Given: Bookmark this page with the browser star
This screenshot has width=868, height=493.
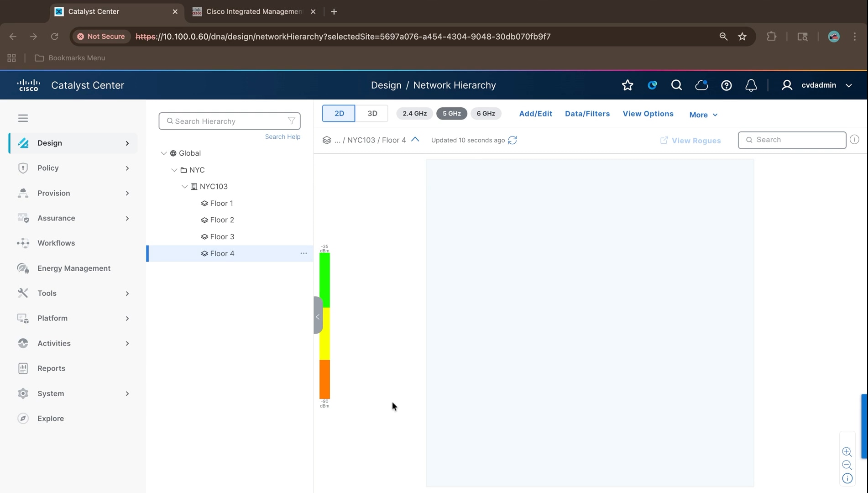Looking at the screenshot, I should (742, 37).
